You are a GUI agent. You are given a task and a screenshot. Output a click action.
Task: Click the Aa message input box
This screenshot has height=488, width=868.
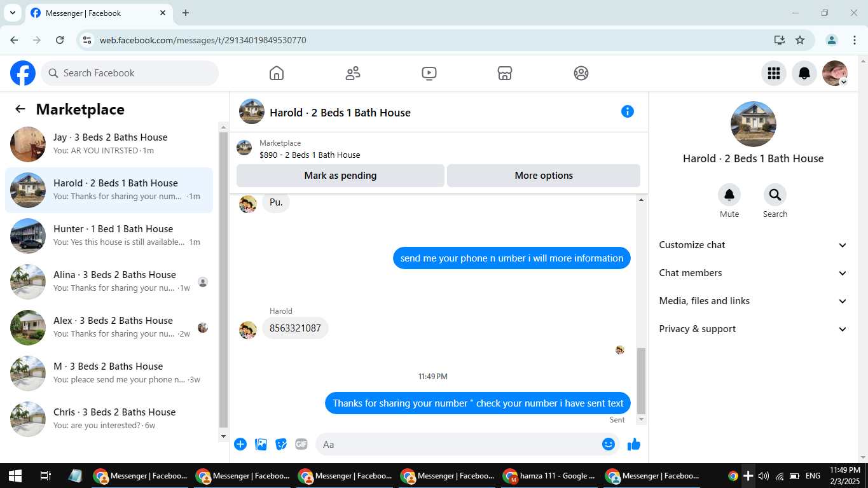(458, 444)
